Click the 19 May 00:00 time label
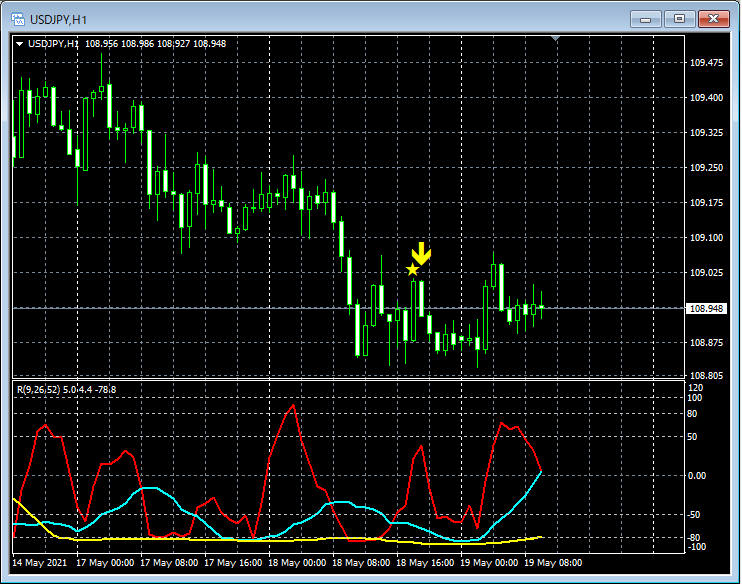 coord(489,563)
